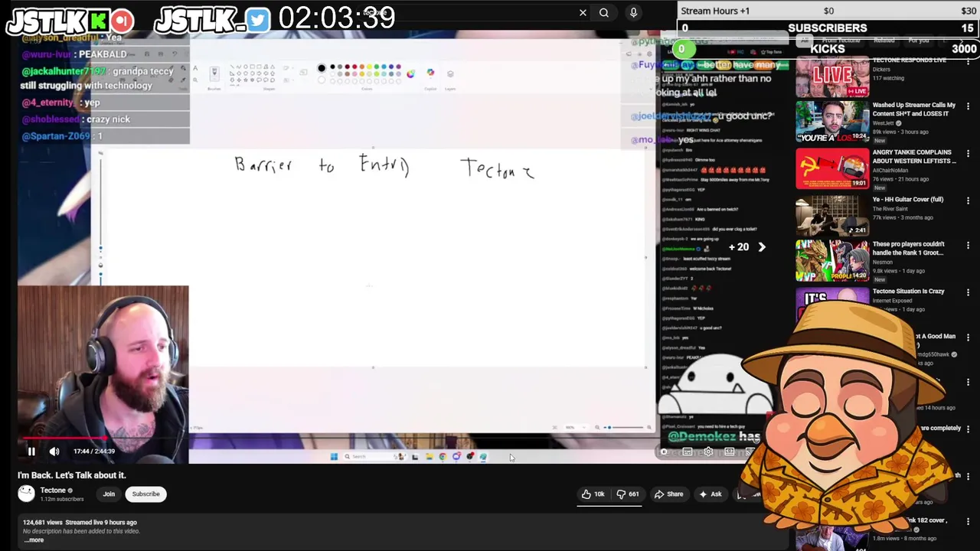Click The River Saint channel name
980x551 pixels.
click(889, 209)
